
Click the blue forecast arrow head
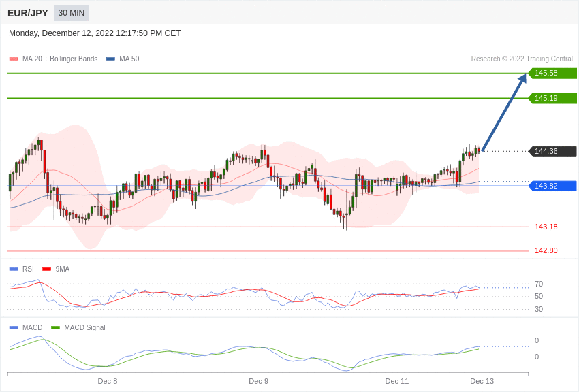[522, 79]
